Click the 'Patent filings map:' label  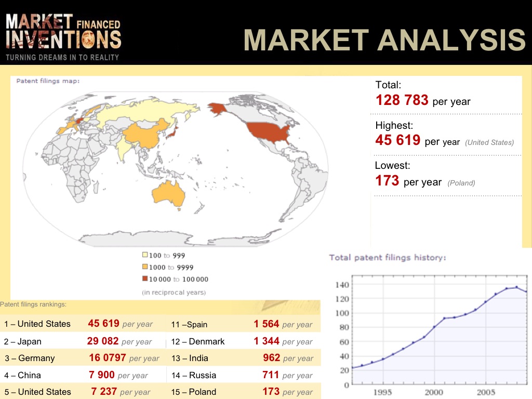click(48, 81)
